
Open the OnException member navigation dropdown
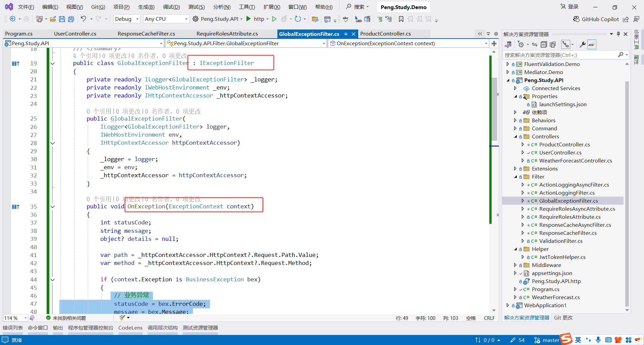point(409,44)
